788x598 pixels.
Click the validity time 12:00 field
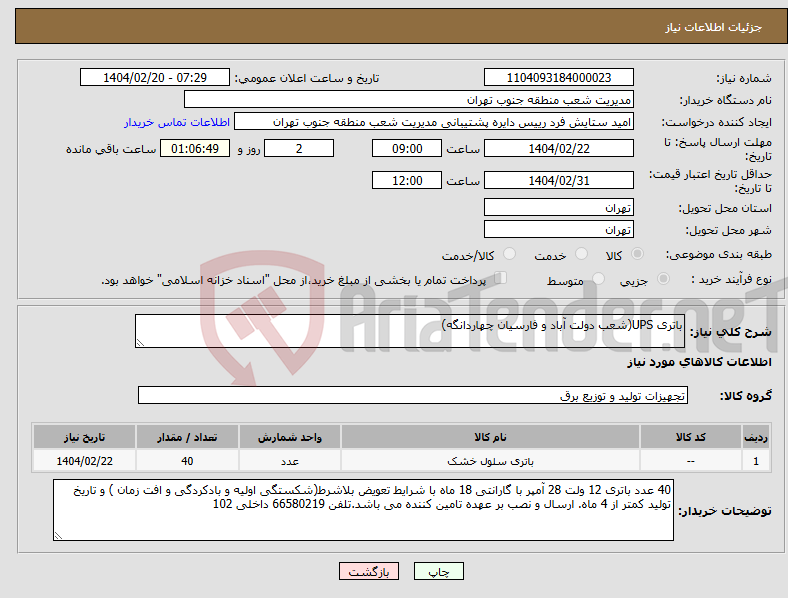407,180
